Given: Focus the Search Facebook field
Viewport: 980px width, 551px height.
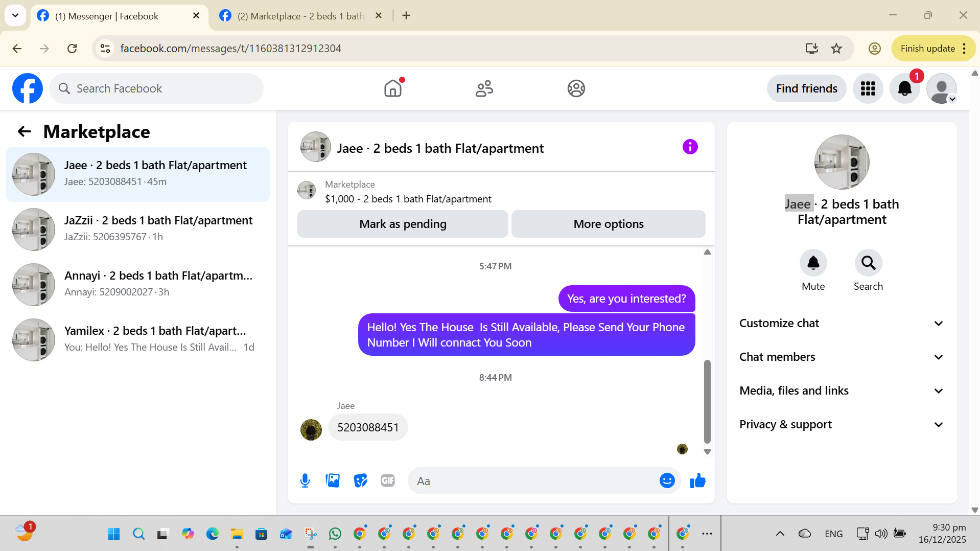Looking at the screenshot, I should tap(156, 88).
